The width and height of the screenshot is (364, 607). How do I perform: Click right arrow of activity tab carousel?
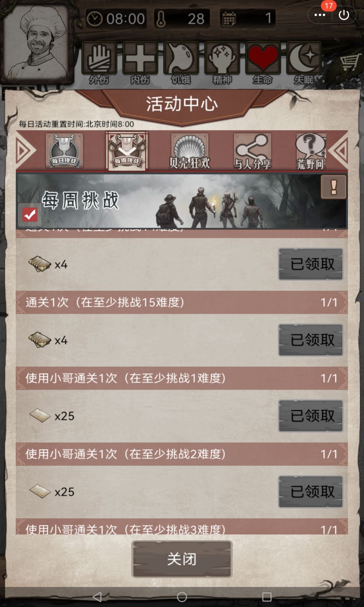[338, 150]
